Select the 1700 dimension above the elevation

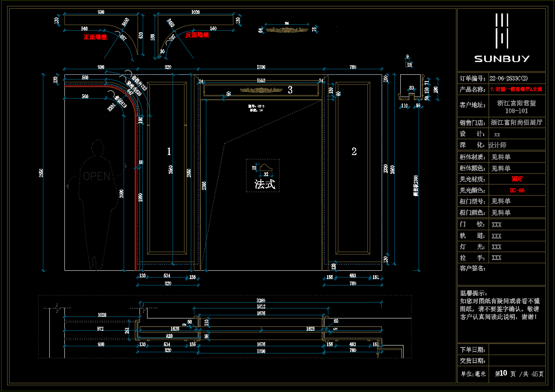[x=261, y=67]
